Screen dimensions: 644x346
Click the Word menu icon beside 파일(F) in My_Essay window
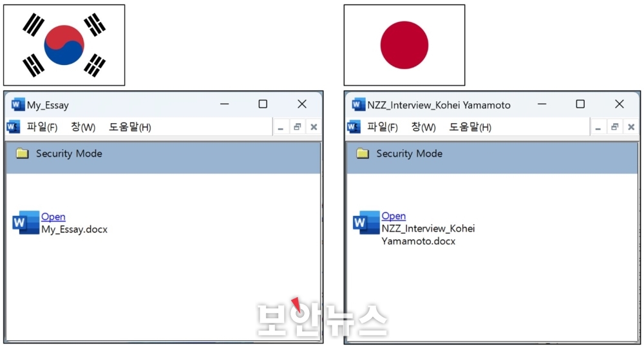click(13, 126)
